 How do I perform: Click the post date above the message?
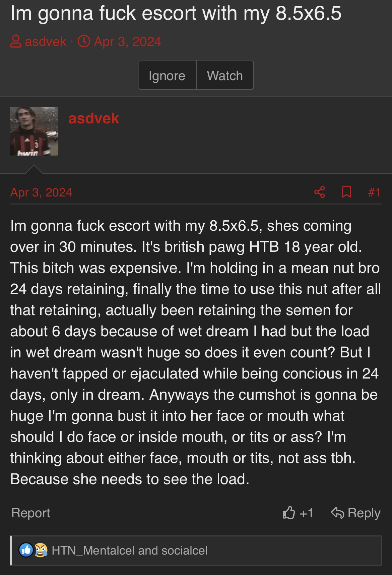click(41, 192)
